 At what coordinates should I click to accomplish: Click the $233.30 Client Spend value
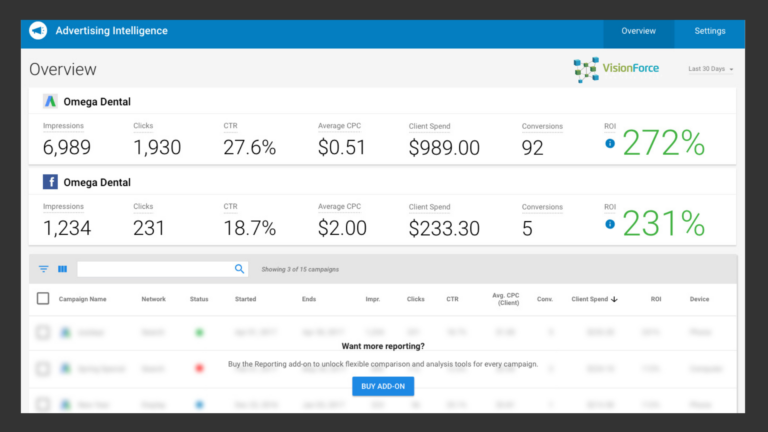click(x=444, y=229)
